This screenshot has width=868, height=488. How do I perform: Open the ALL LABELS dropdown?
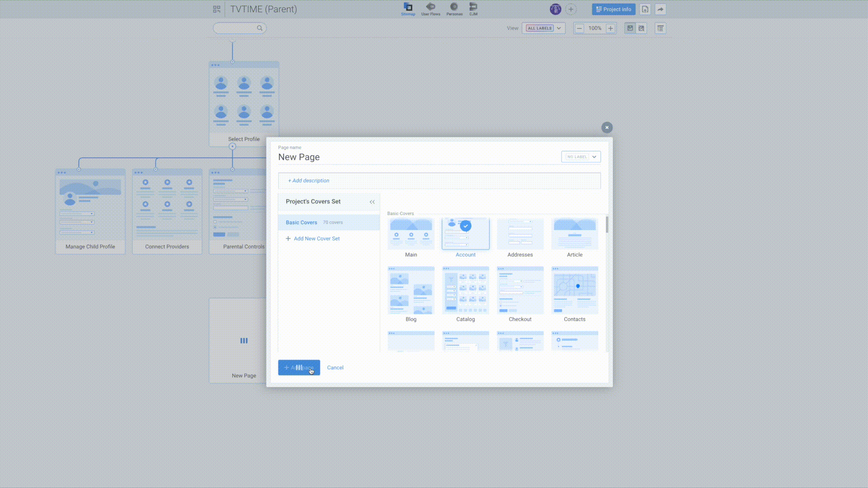(543, 28)
